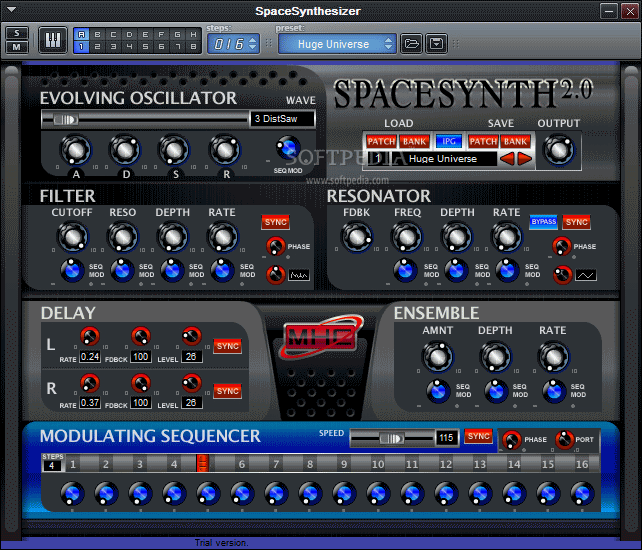Click the Resonator PHASE red knob

pyautogui.click(x=561, y=246)
